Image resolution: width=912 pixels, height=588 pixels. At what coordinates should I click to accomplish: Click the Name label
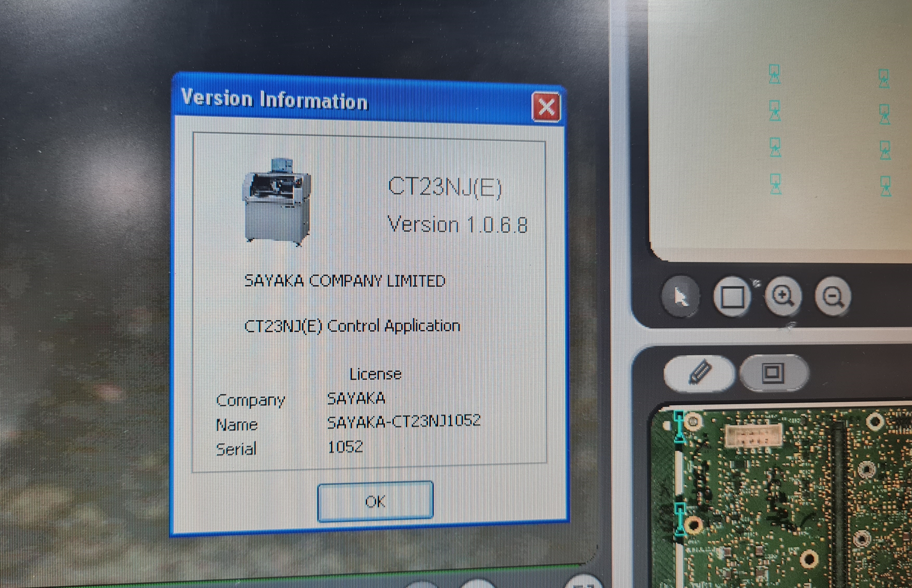point(236,425)
